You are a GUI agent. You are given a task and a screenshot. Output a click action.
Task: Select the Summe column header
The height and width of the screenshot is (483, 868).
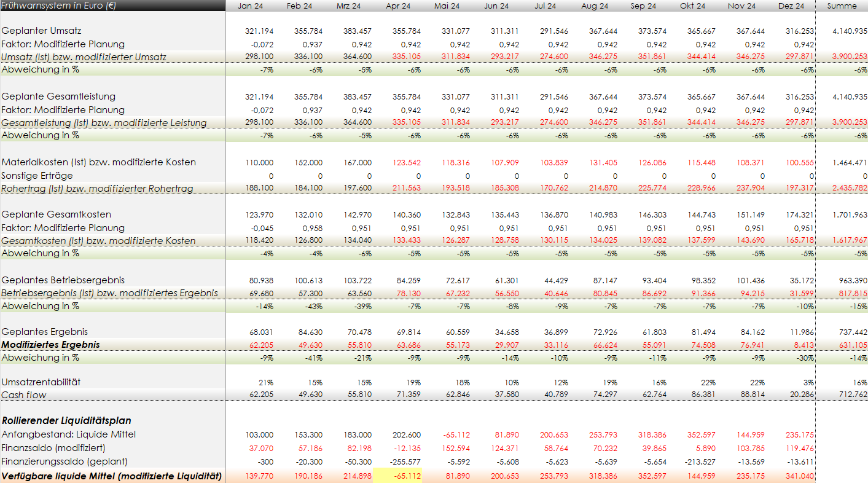(842, 6)
